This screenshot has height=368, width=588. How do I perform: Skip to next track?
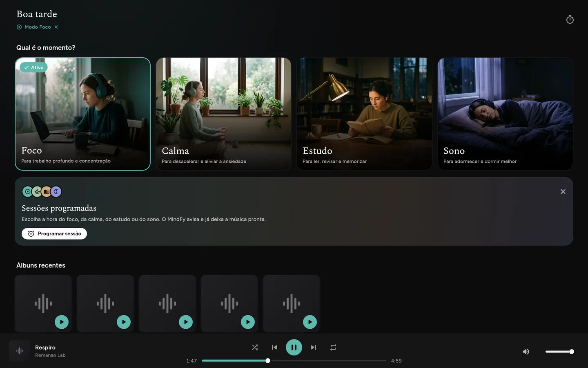(x=314, y=347)
